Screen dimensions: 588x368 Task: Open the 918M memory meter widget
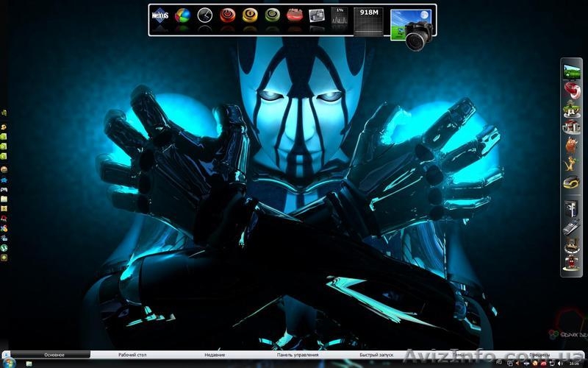(368, 20)
